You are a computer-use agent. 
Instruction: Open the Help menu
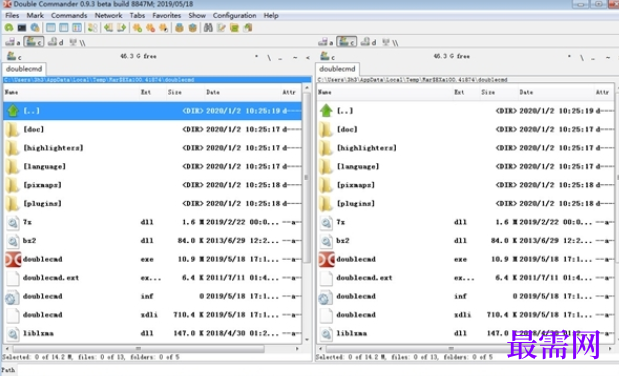pyautogui.click(x=271, y=15)
